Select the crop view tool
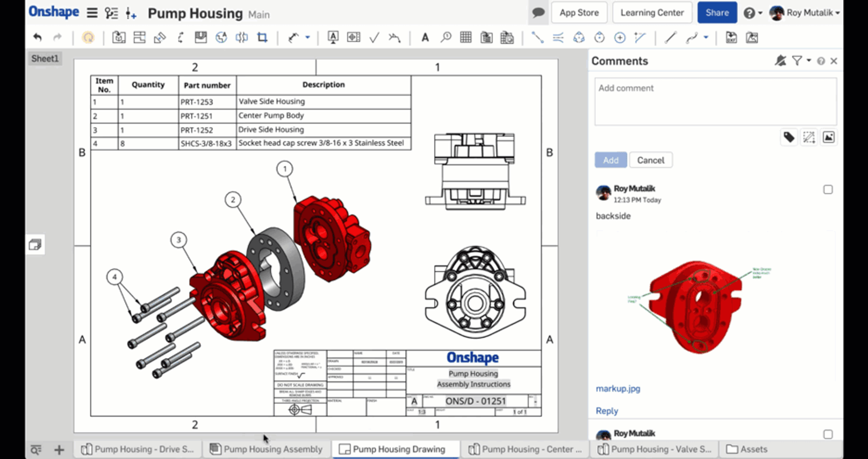Screen dimensions: 868x459 [x=263, y=37]
